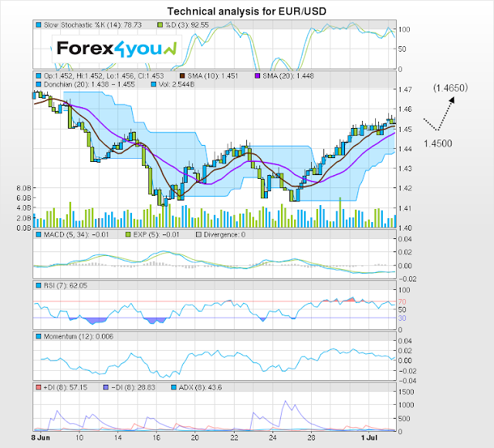Screen dimensions: 494x448
Task: Click the '1.47' price axis label
Action: tap(404, 89)
